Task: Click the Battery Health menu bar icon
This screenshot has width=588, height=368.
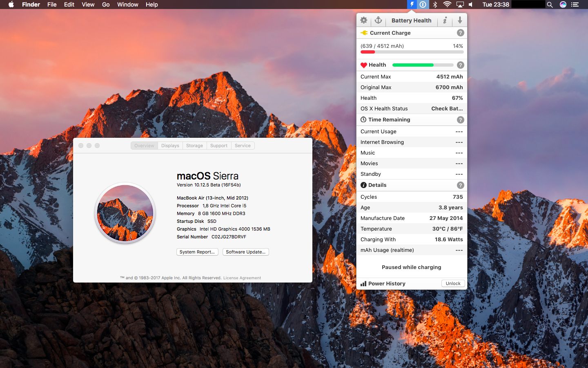Action: tap(412, 4)
